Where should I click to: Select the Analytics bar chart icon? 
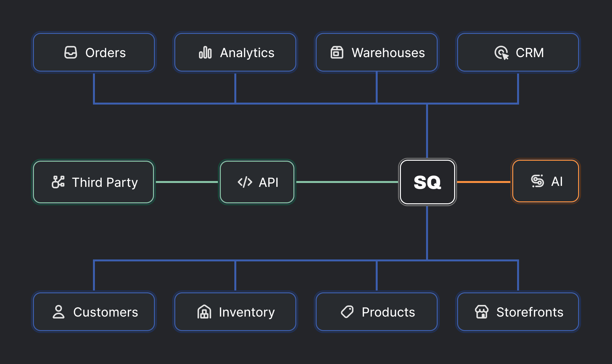tap(205, 52)
